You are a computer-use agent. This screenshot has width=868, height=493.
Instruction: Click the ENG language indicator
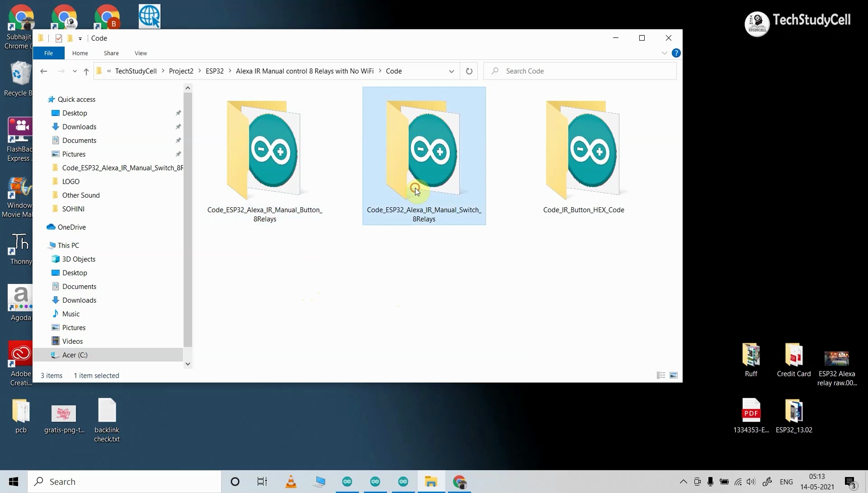coord(786,482)
